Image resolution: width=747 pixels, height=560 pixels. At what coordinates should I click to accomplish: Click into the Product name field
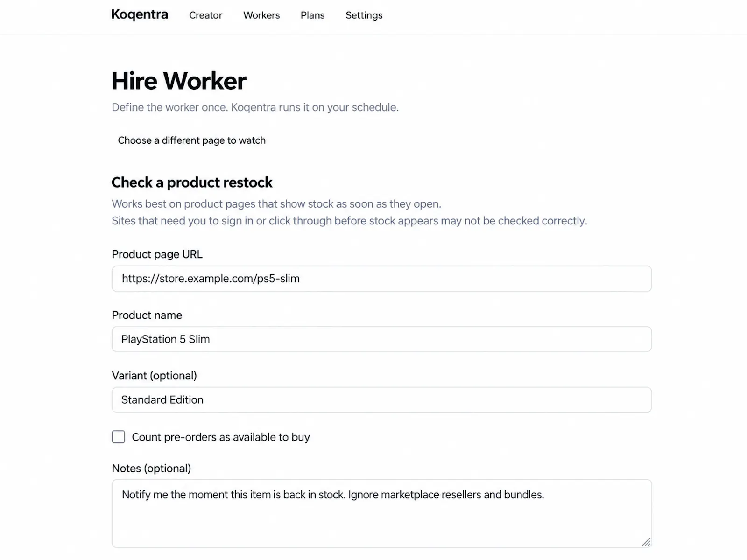(381, 339)
